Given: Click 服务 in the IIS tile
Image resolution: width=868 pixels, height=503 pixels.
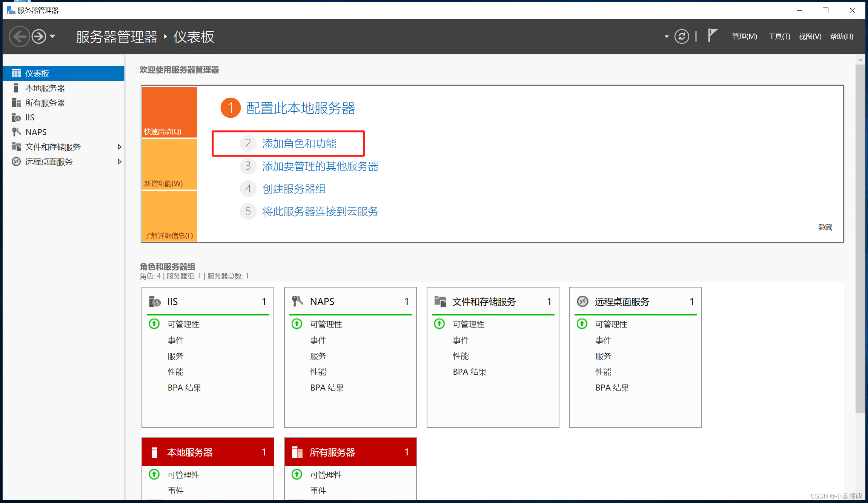Looking at the screenshot, I should pos(175,356).
